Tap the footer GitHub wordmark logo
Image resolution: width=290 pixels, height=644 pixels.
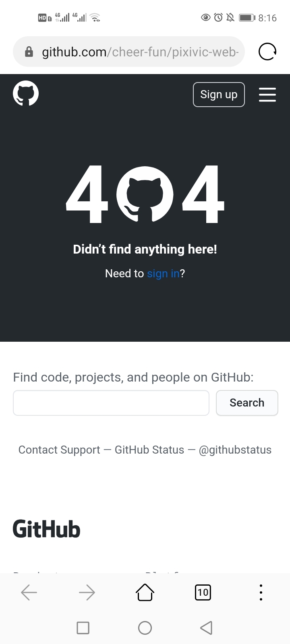coord(47,529)
